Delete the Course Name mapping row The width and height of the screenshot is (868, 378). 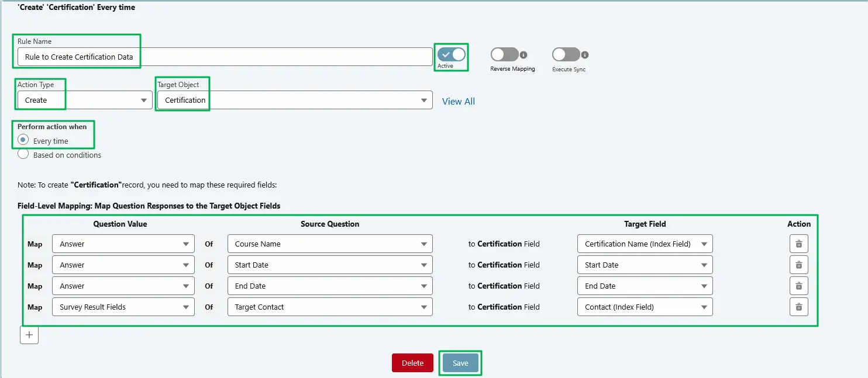(x=798, y=244)
